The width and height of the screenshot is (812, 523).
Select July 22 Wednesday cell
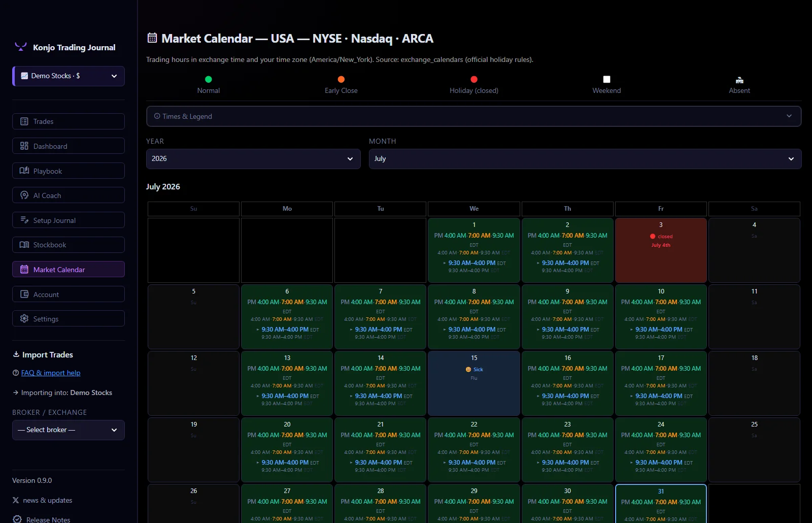click(x=474, y=450)
